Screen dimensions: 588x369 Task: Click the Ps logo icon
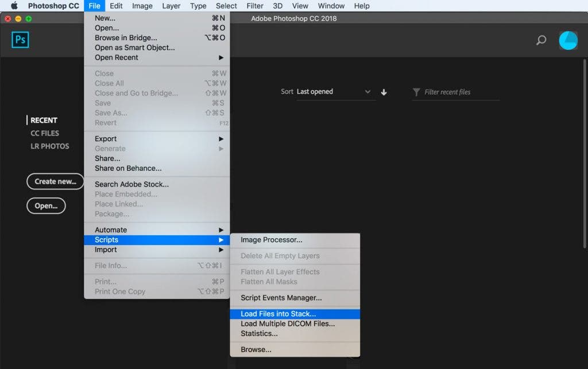[20, 40]
